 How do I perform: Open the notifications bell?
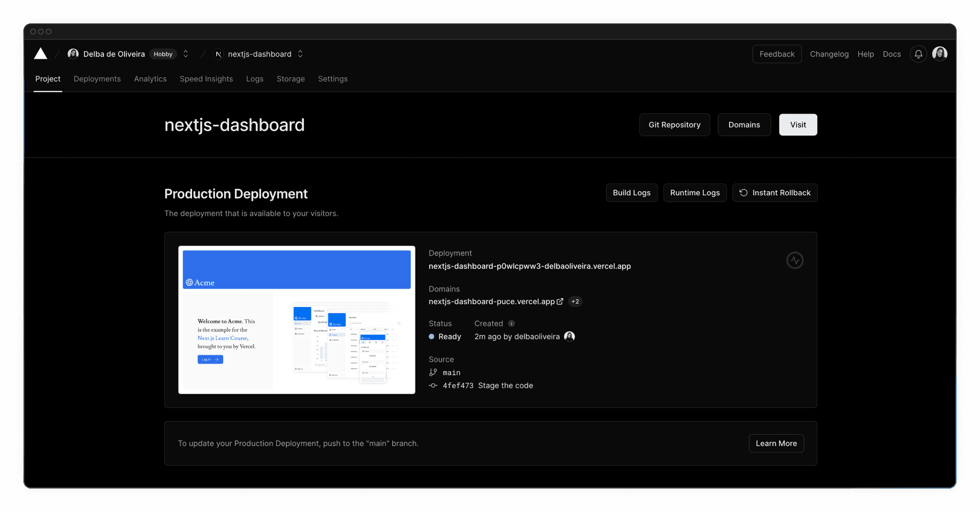point(918,54)
